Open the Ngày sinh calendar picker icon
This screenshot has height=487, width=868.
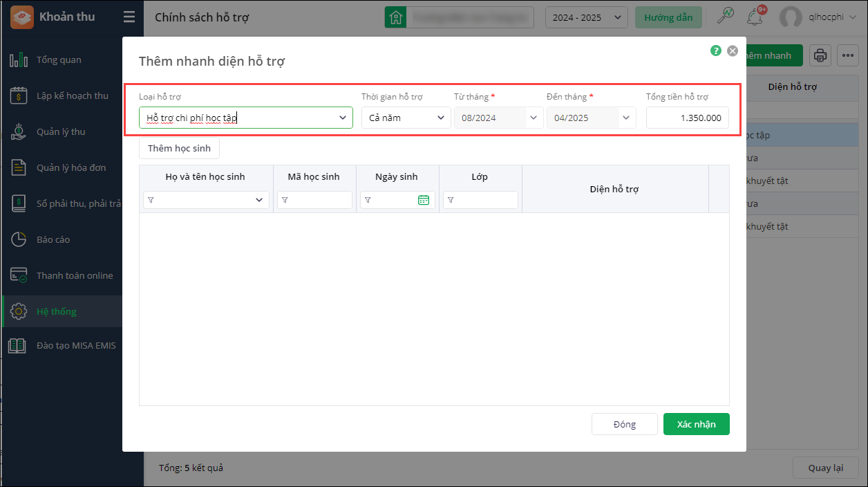pos(424,200)
